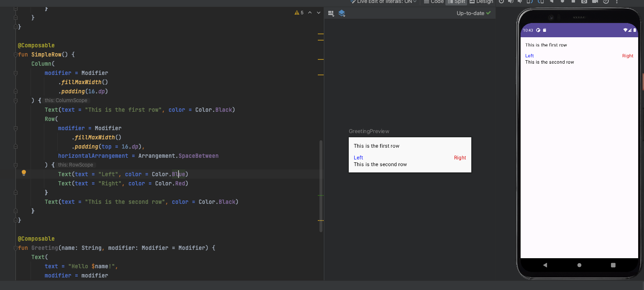Click the emulator more options kebab icon
This screenshot has width=644, height=290.
click(616, 2)
